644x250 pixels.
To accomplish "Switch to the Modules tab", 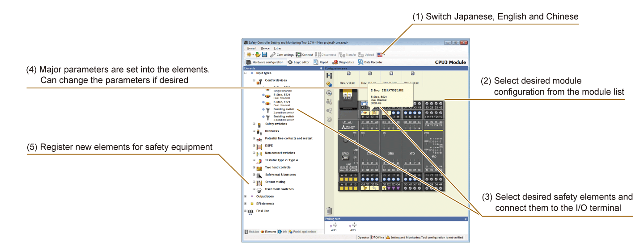I will point(251,232).
